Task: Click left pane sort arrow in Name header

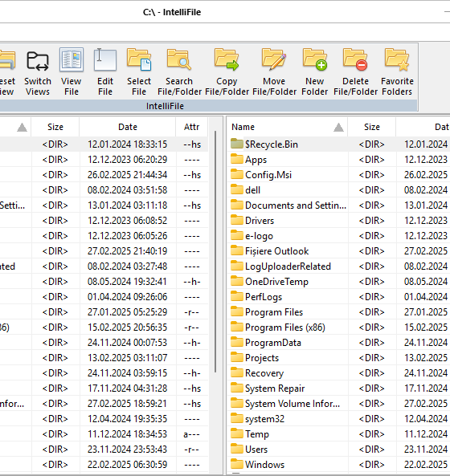Action: click(x=22, y=128)
